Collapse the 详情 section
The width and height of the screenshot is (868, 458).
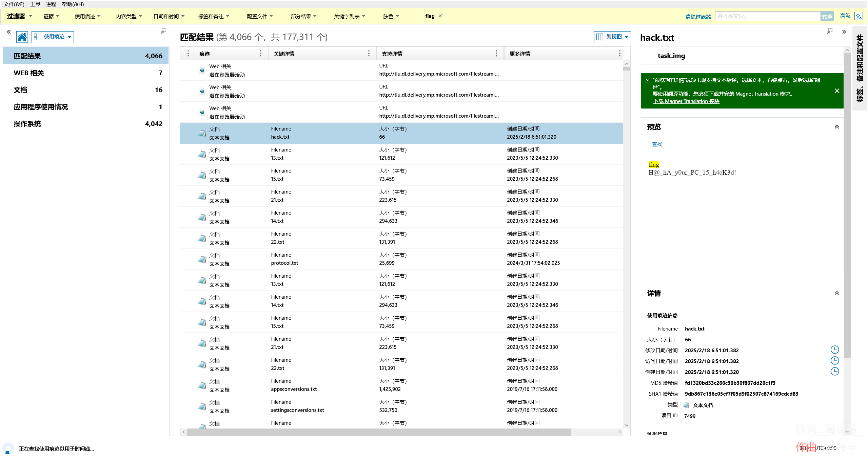click(x=837, y=293)
